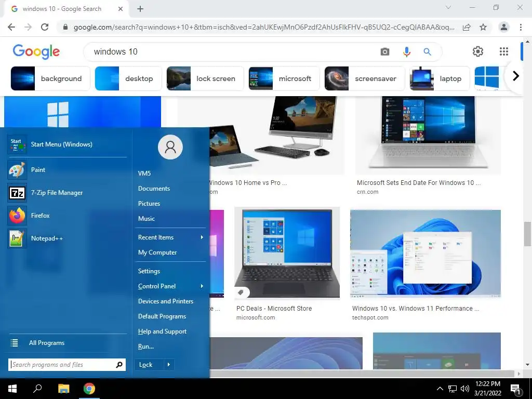Image resolution: width=532 pixels, height=399 pixels.
Task: Open PC Deals - Microsoft Store image
Action: (287, 253)
